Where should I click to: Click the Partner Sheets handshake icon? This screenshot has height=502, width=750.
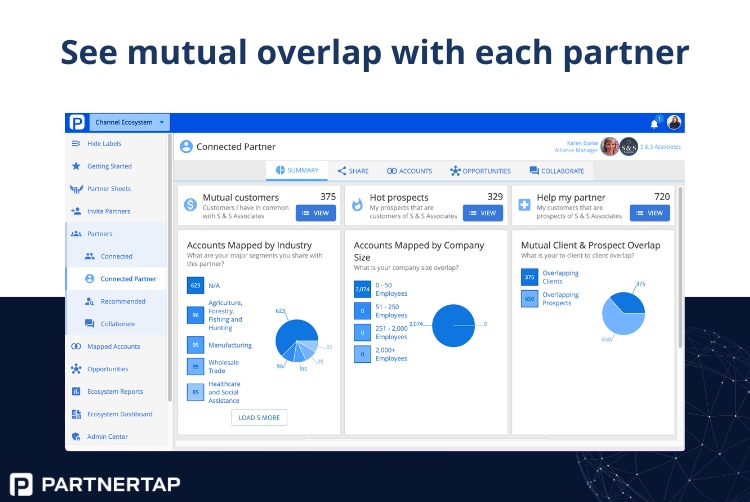76,189
